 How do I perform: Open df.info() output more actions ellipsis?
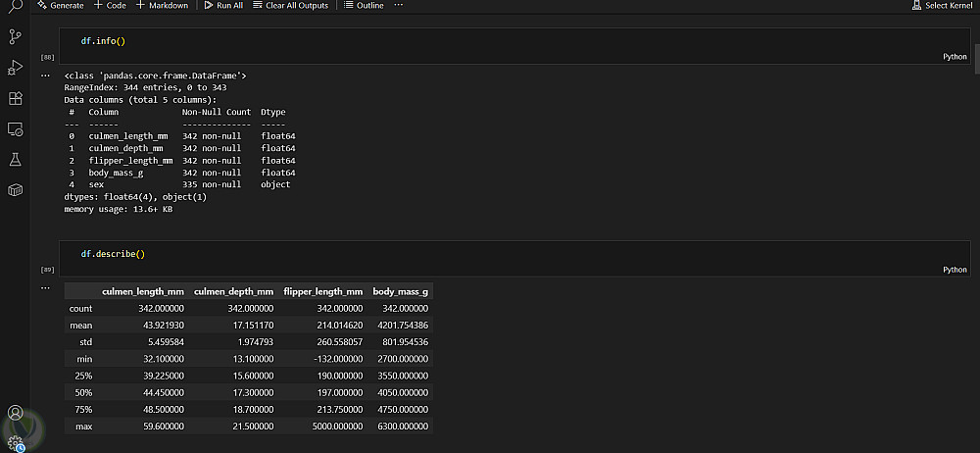[45, 75]
